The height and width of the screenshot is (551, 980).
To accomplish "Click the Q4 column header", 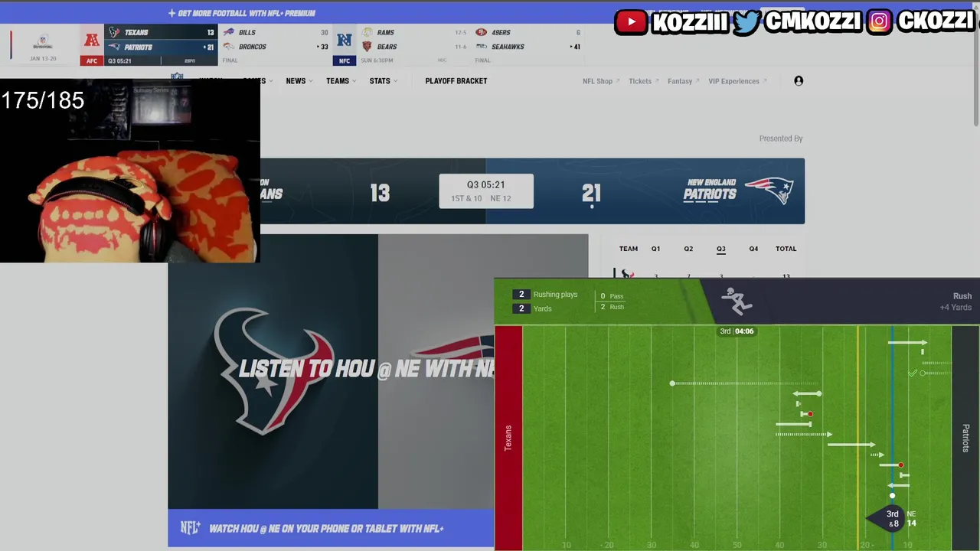I will click(753, 249).
